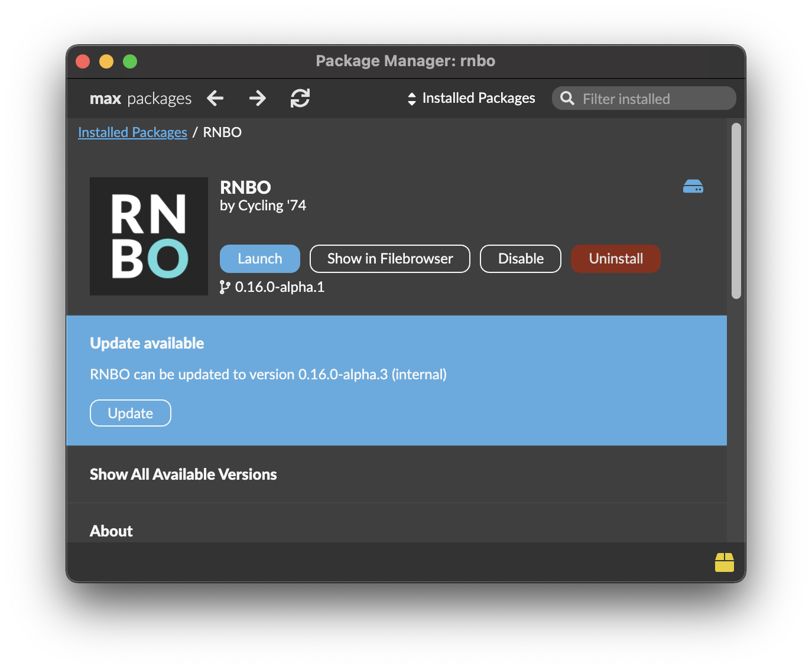Click the refresh packages icon
Screen dimensions: 812x670
[300, 98]
